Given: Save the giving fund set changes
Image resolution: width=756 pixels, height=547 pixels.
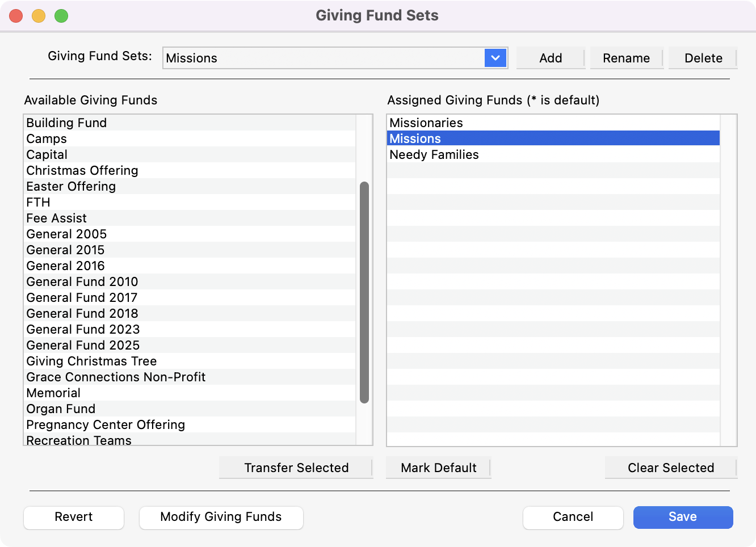Looking at the screenshot, I should click(x=683, y=517).
